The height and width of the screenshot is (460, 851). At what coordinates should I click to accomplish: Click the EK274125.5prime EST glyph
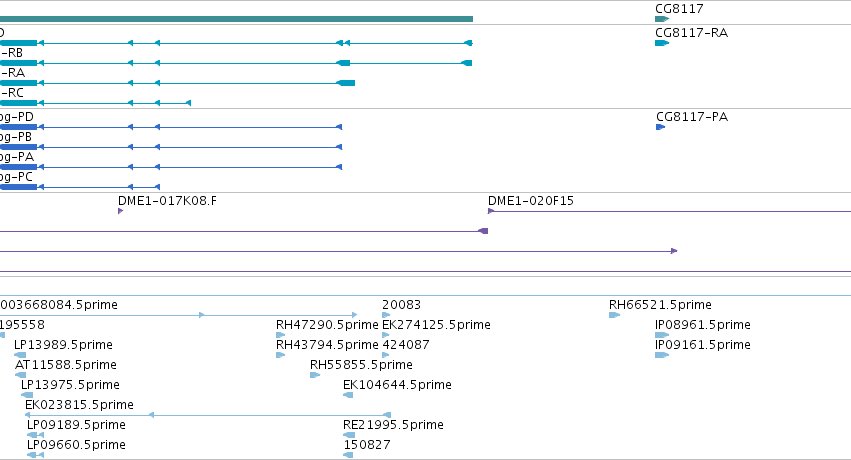[x=386, y=335]
